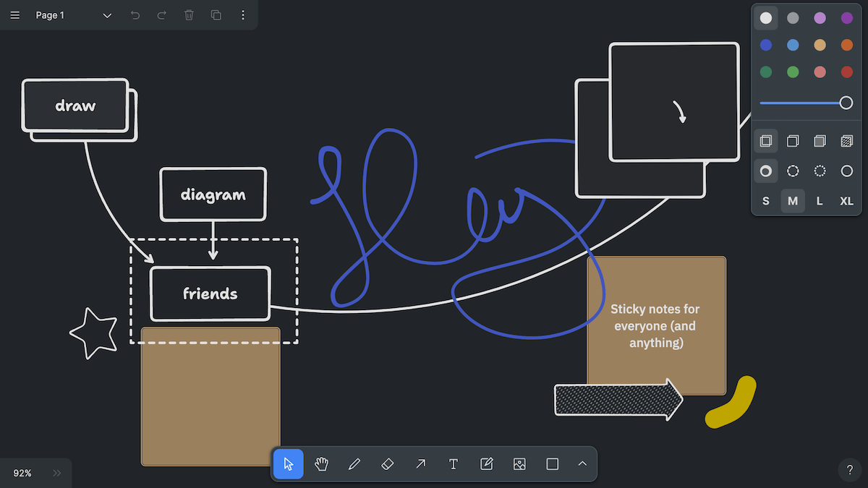Select the Eraser tool
This screenshot has height=488, width=868.
[x=387, y=464]
